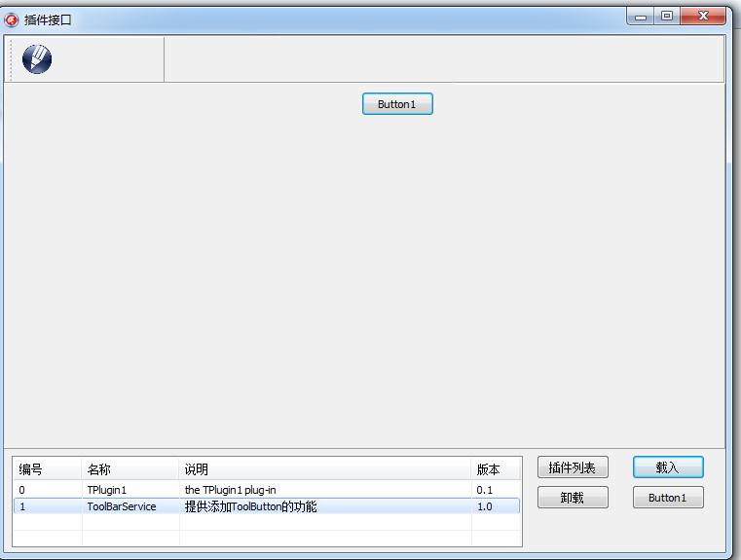Click the 插件列表 button
The height and width of the screenshot is (560, 741).
pyautogui.click(x=573, y=467)
